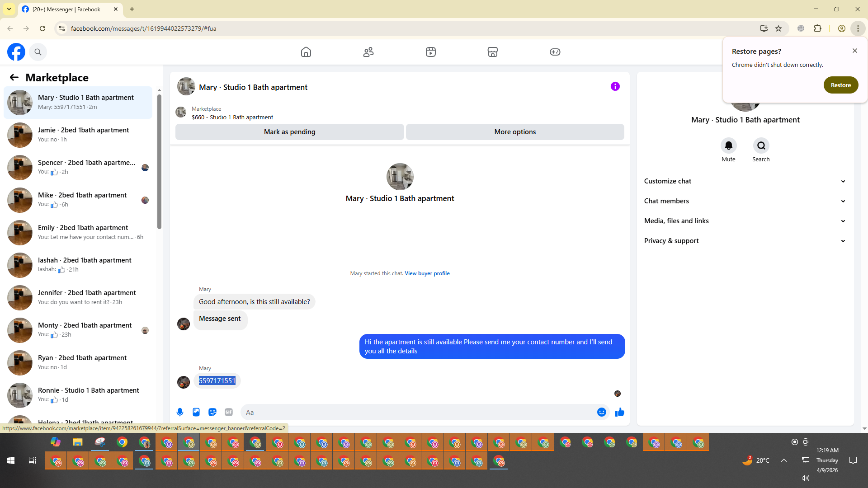Toggle the conversation information panel icon

coord(615,86)
